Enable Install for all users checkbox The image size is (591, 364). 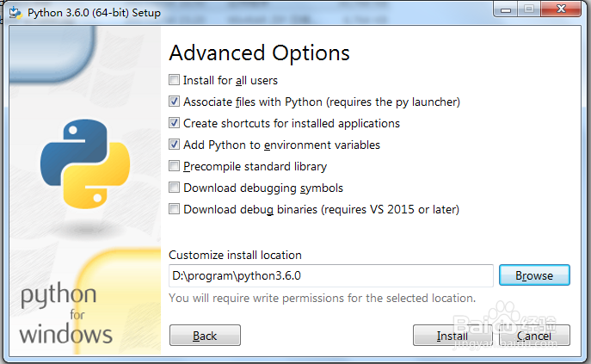click(174, 80)
